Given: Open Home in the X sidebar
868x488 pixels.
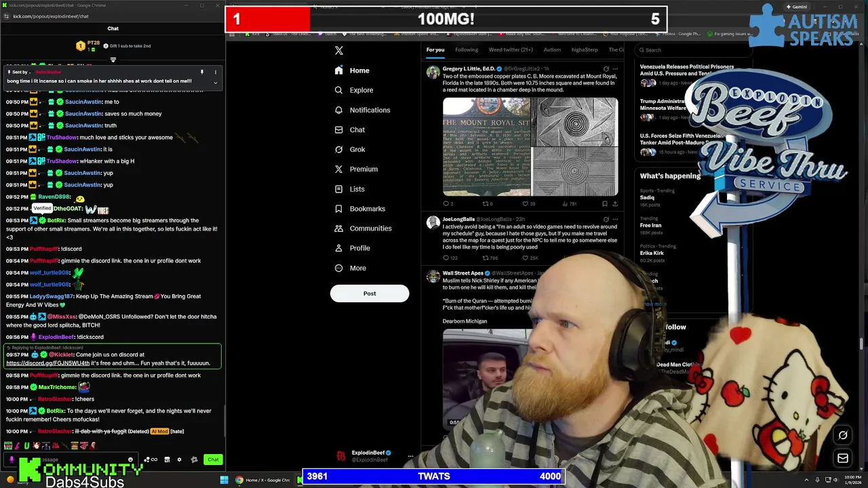Looking at the screenshot, I should (x=352, y=70).
